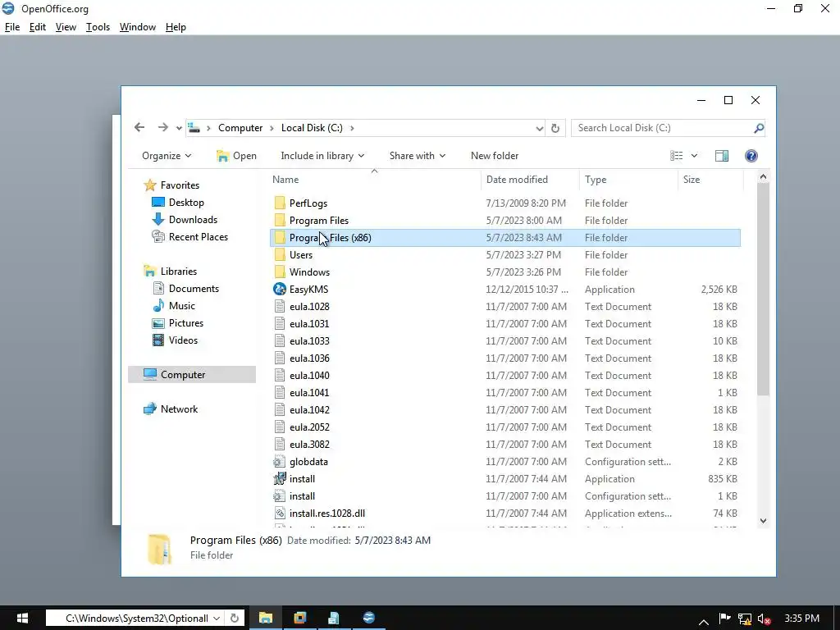Select Computer in navigation pane

point(192,374)
